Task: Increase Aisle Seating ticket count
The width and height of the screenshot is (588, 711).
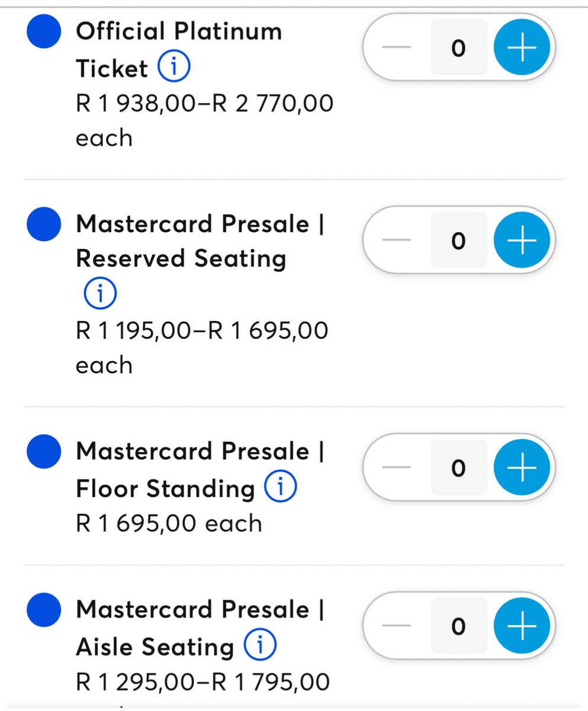Action: [522, 626]
